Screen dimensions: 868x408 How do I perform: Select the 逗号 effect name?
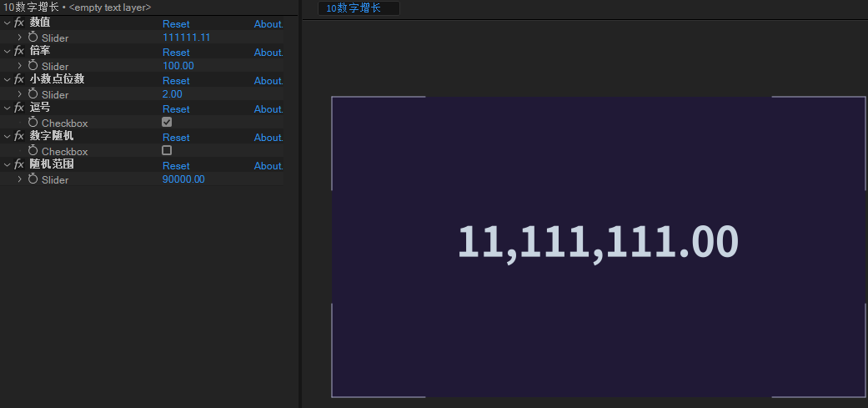(40, 108)
